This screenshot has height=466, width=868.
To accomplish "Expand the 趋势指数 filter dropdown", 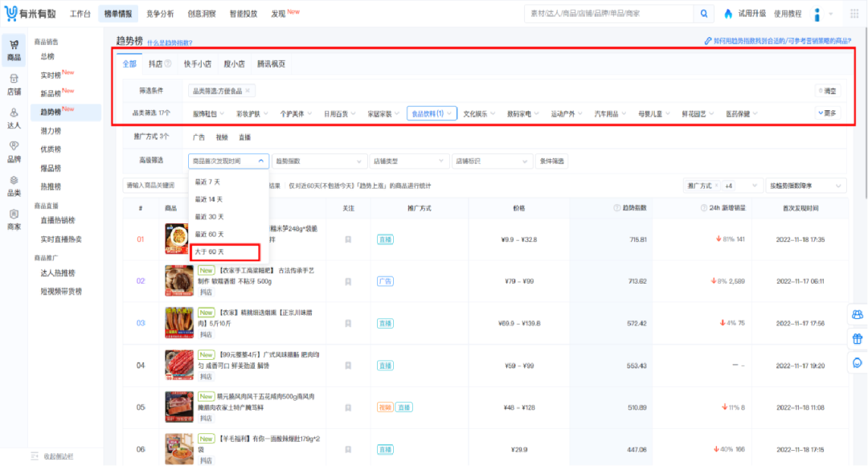I will coord(320,161).
